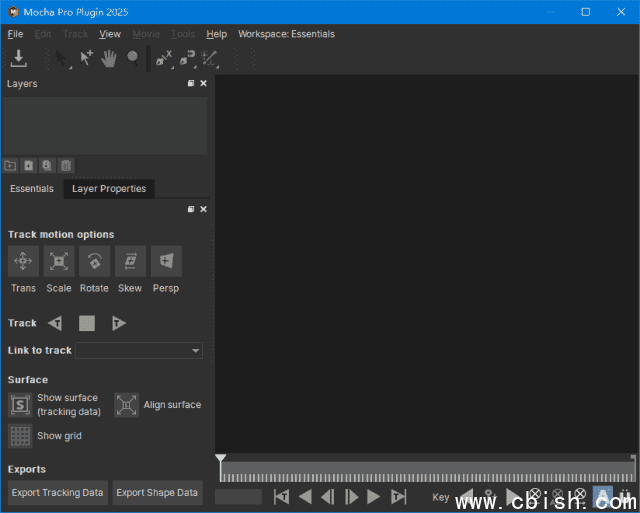Select the magnetic spline pen tool
The width and height of the screenshot is (640, 513).
tap(187, 58)
